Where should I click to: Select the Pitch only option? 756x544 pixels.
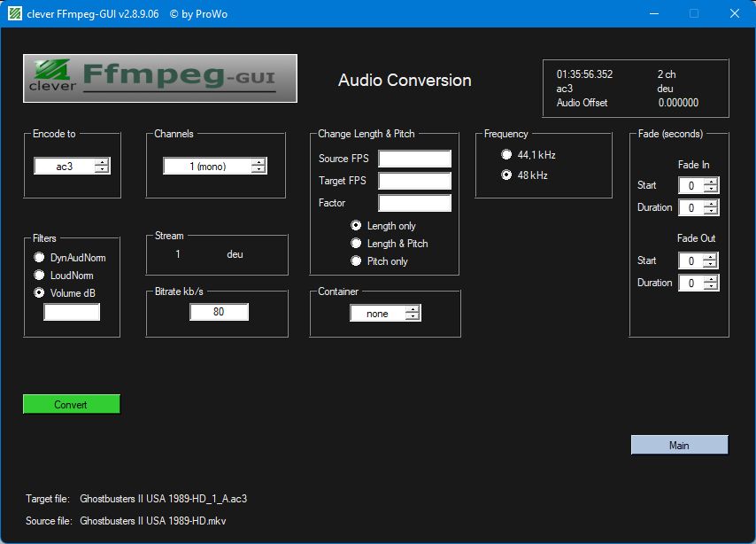pos(356,261)
